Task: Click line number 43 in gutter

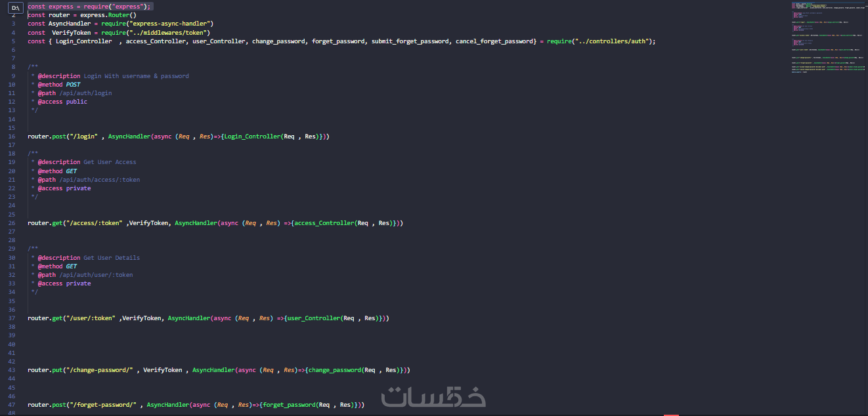Action: pos(13,370)
